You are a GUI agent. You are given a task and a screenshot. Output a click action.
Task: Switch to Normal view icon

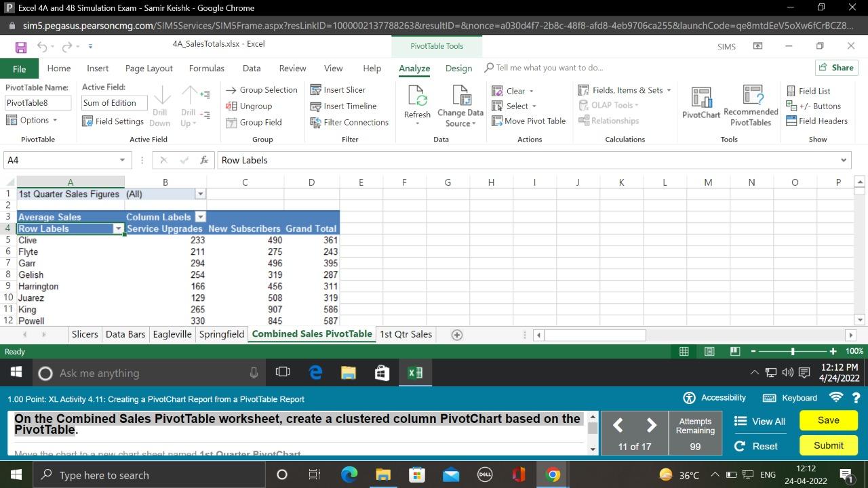coord(684,351)
